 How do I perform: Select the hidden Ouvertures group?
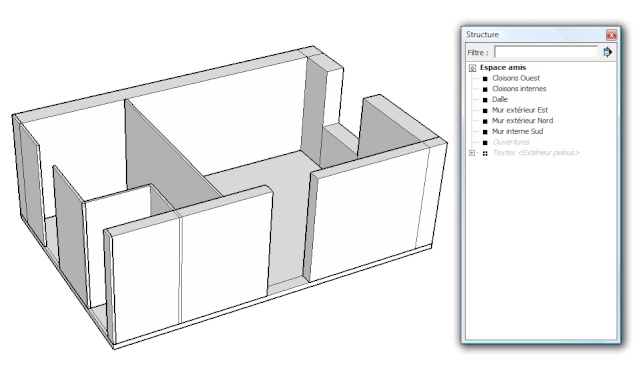pos(511,142)
